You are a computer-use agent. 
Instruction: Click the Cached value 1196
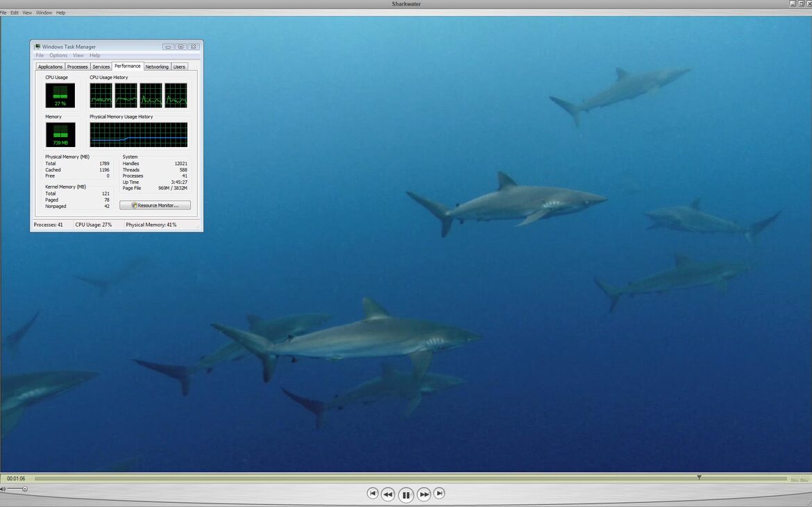coord(104,170)
